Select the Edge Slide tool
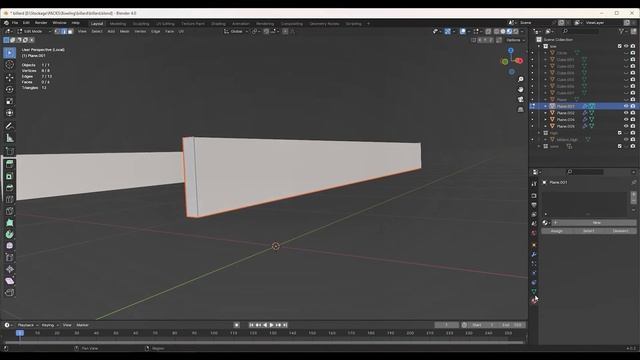 point(9,258)
